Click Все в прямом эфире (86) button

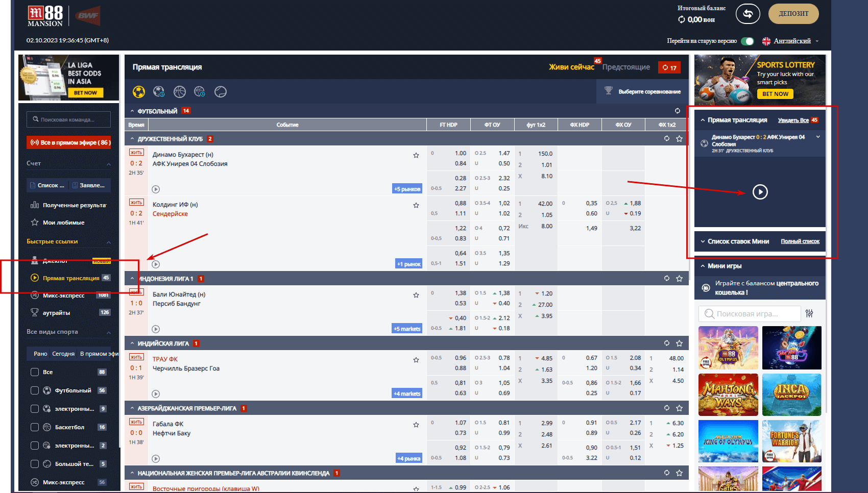[69, 142]
